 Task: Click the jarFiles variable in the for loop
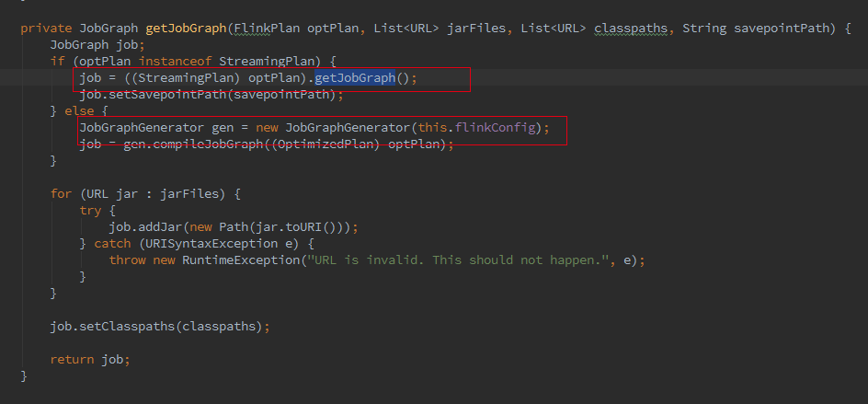[x=189, y=194]
